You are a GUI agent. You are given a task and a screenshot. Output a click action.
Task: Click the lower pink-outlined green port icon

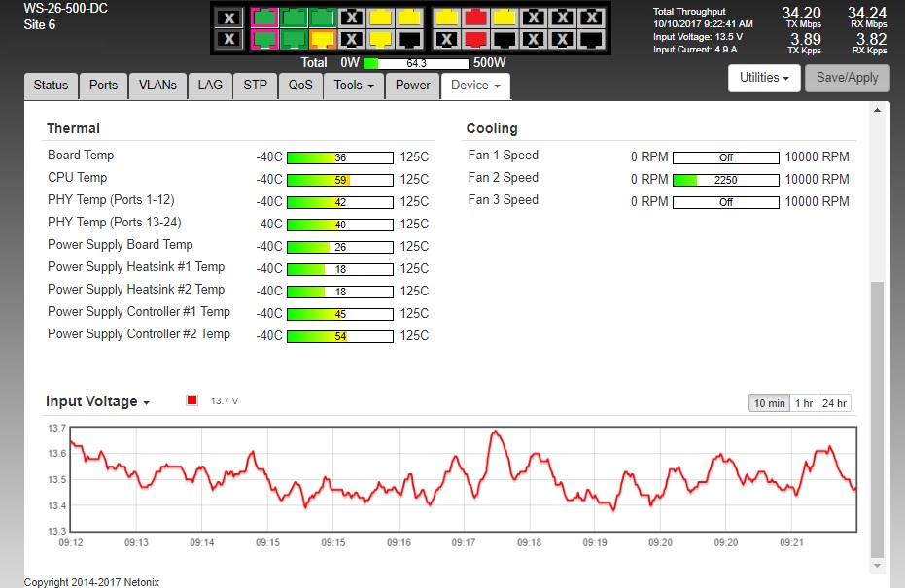pyautogui.click(x=264, y=39)
